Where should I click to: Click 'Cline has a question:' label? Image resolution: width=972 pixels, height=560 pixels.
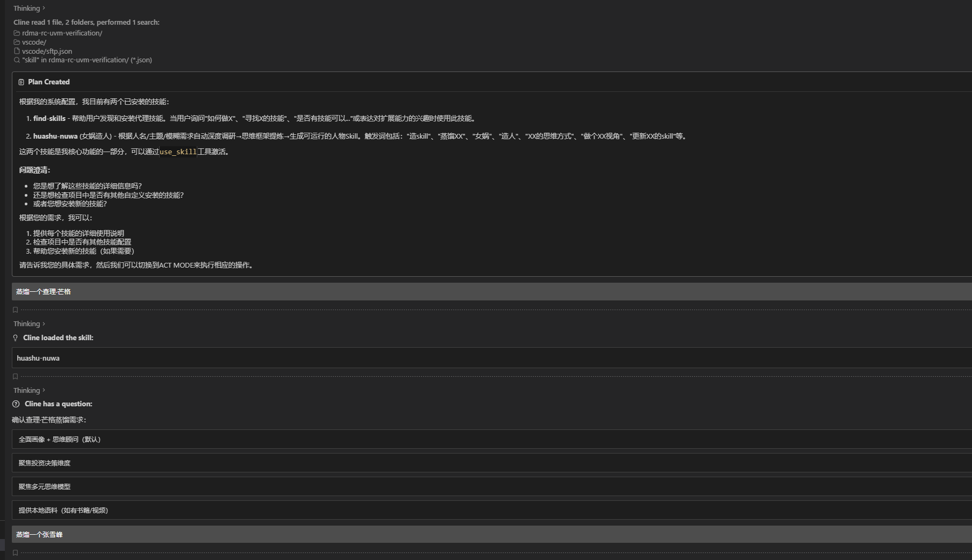tap(59, 404)
